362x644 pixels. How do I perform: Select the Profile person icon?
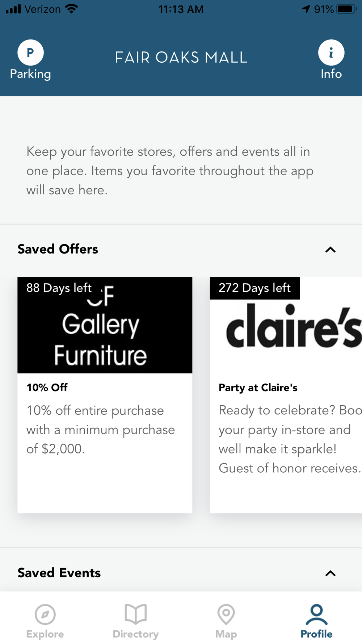coord(317,615)
